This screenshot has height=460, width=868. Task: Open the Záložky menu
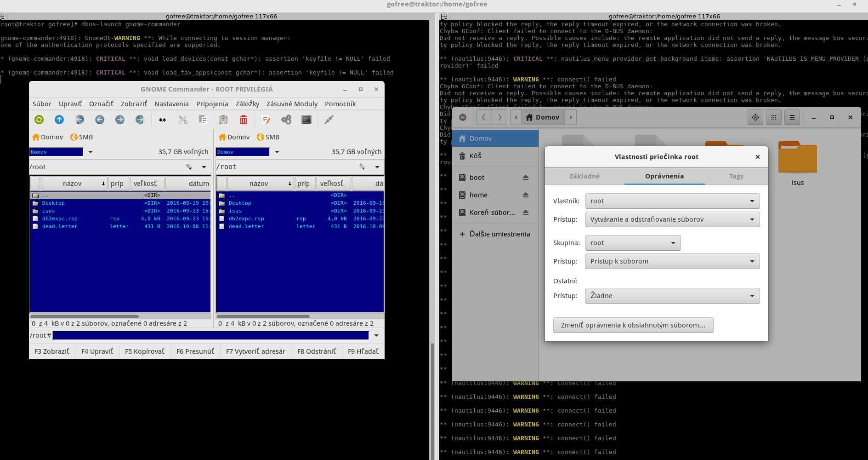pos(247,104)
